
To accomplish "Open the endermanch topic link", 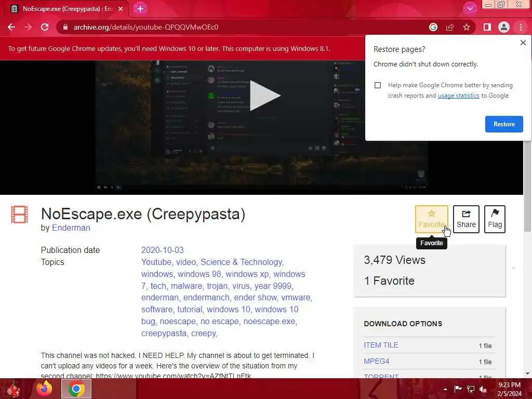I will click(206, 298).
